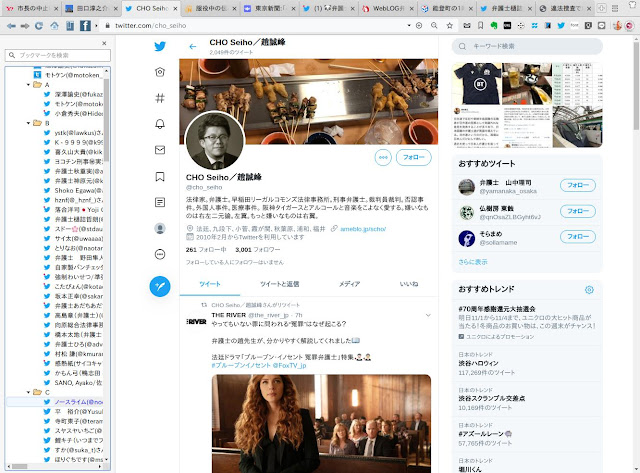Open Lists icon in Twitter sidebar
Screen dimensions: 640x473
pyautogui.click(x=160, y=202)
